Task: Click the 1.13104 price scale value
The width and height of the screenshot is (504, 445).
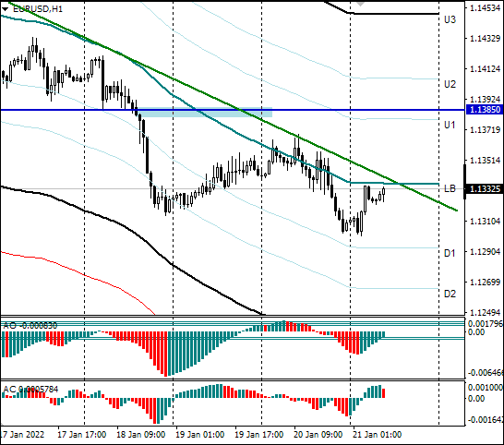Action: point(485,222)
